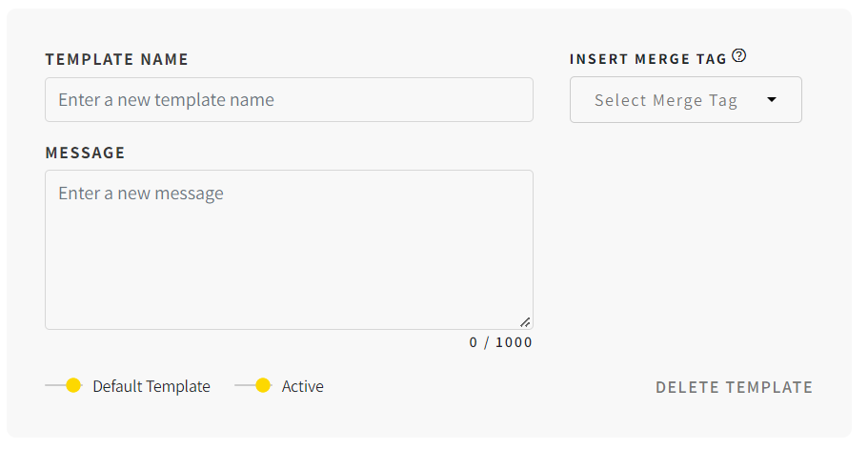The height and width of the screenshot is (450, 868).
Task: Click the TEMPLATE NAME heading label
Action: pyautogui.click(x=117, y=59)
